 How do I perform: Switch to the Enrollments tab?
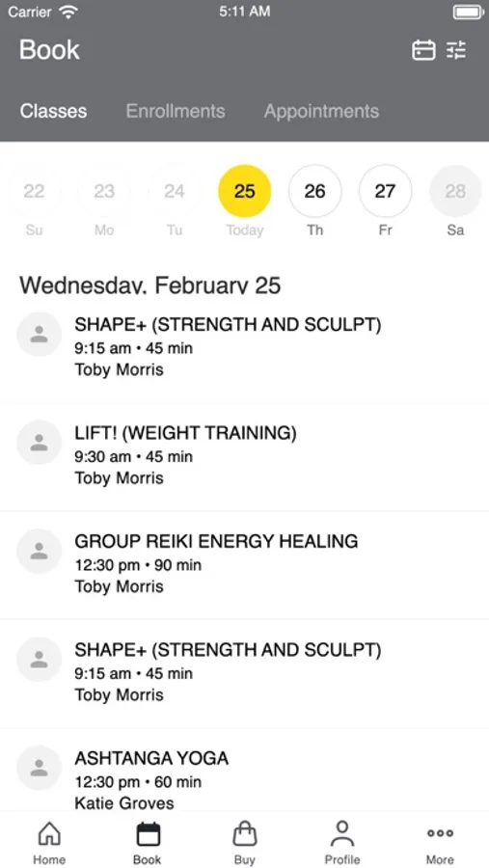pyautogui.click(x=176, y=111)
